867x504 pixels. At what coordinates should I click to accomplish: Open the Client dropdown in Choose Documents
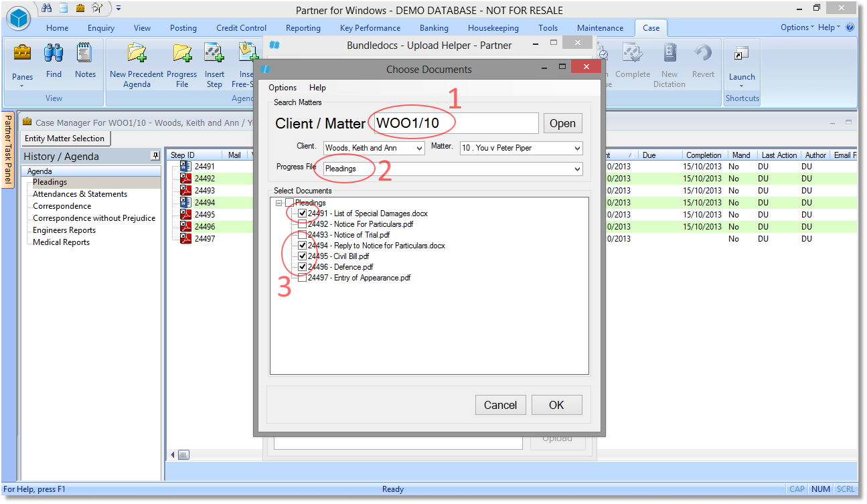pos(419,148)
